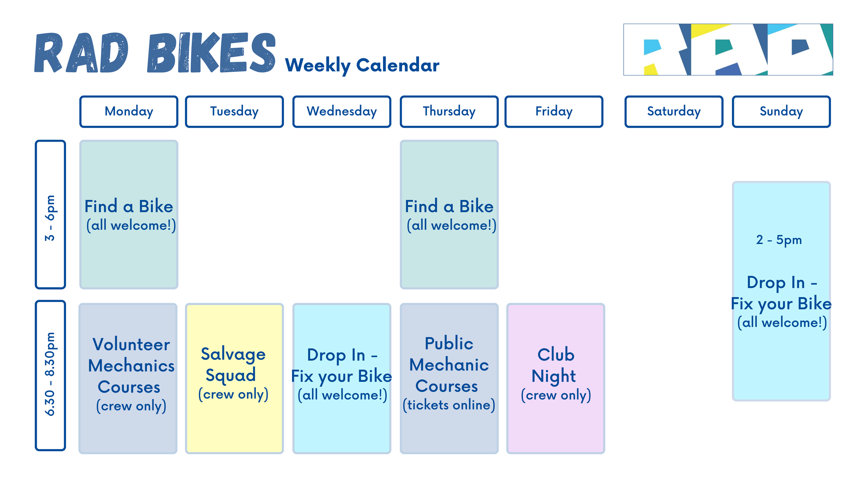This screenshot has height=488, width=868.
Task: Select the Tuesday day header
Action: [234, 112]
